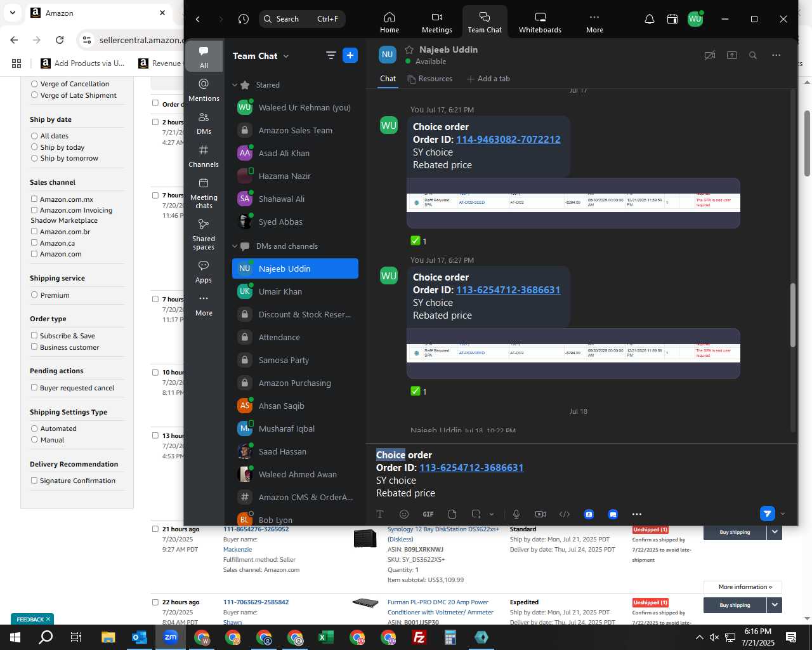Collapse the DMs and channels section
Screen dimensions: 812x650
[x=235, y=246]
